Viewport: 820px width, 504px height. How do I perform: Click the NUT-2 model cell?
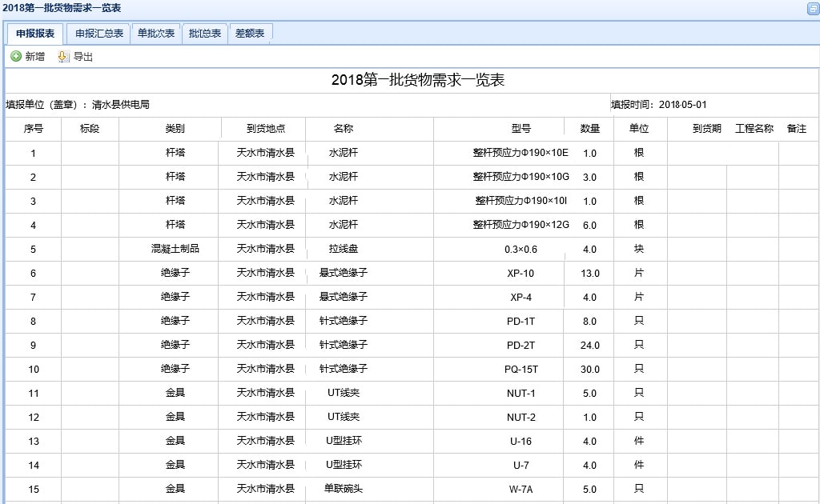click(521, 418)
